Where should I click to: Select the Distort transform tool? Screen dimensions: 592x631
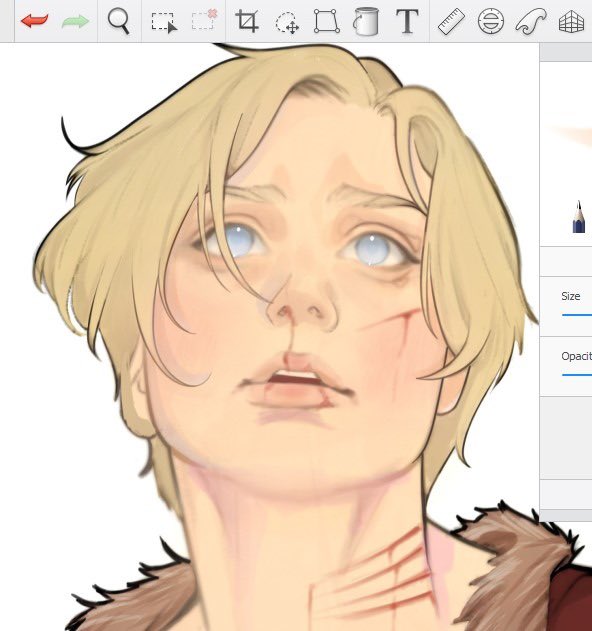[326, 21]
